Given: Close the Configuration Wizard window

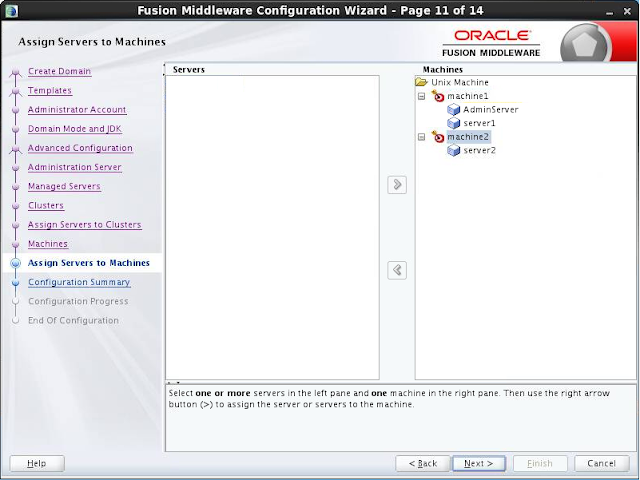Looking at the screenshot, I should click(x=627, y=11).
